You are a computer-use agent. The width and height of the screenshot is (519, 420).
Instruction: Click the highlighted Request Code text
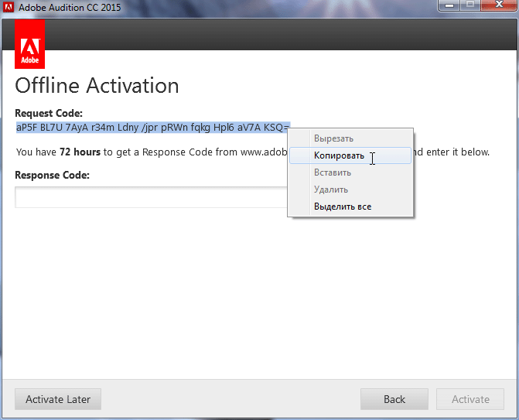coord(152,127)
